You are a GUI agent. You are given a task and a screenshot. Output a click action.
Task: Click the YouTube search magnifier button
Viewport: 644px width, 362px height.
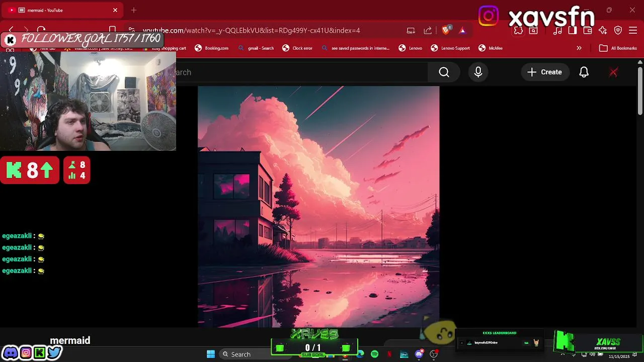point(444,72)
